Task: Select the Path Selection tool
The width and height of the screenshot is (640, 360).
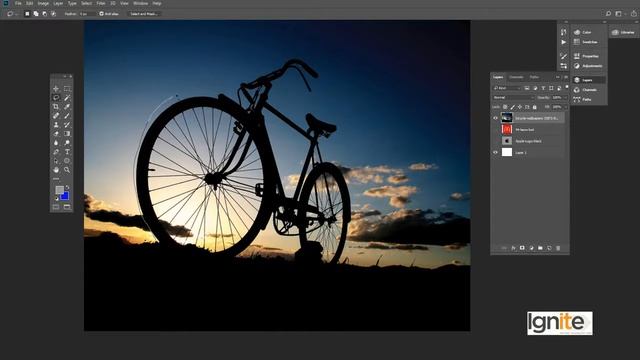Action: tap(56, 161)
